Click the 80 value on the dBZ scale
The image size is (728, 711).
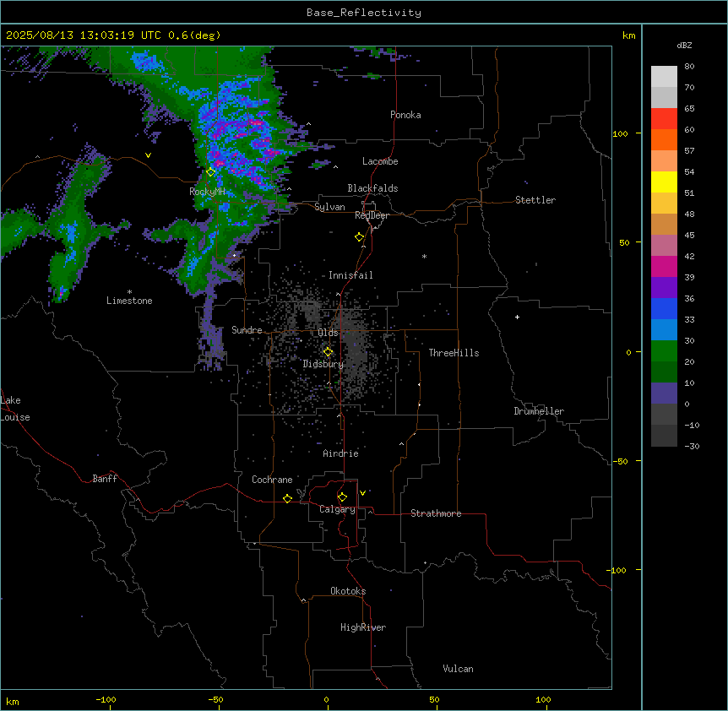(689, 67)
